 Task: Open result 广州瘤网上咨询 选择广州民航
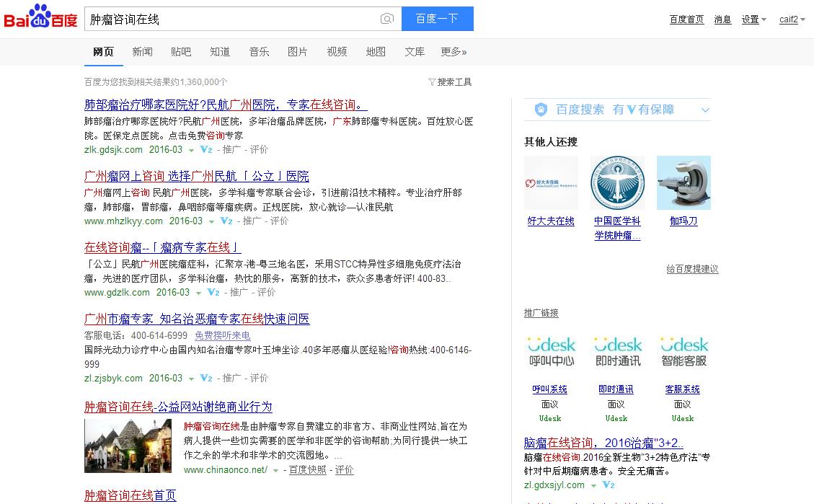coord(197,176)
